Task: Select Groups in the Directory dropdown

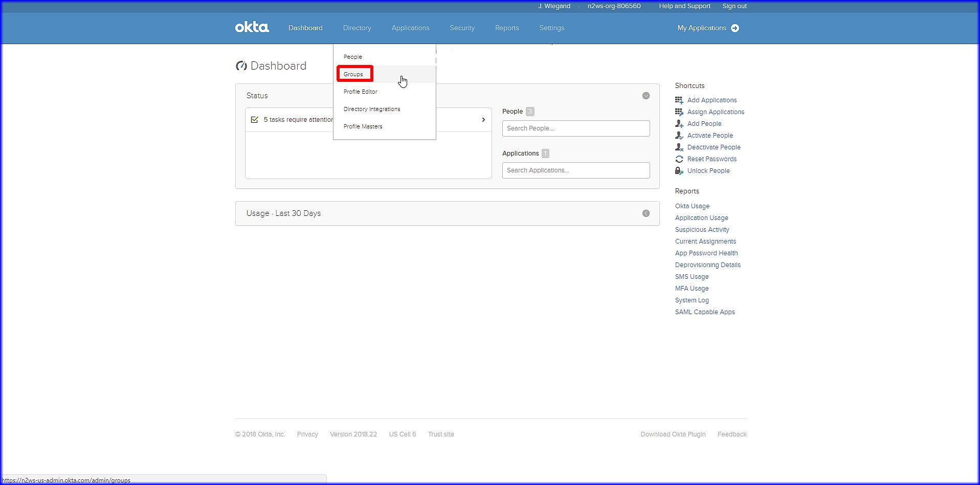Action: (x=353, y=74)
